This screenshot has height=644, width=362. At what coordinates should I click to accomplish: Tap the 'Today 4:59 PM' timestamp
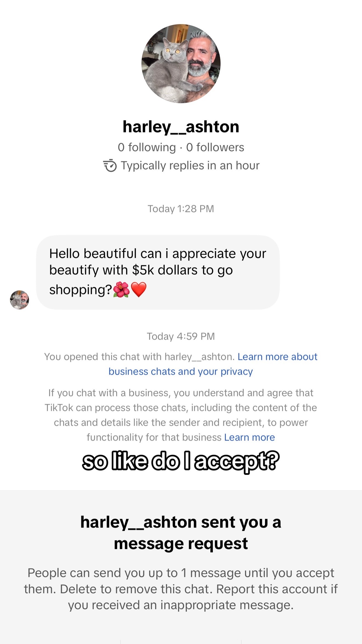point(181,336)
